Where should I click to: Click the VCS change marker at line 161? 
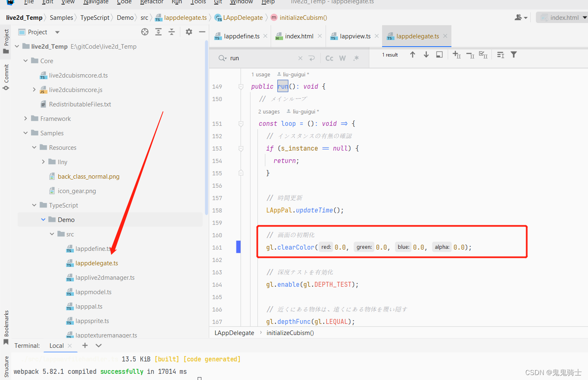point(238,247)
